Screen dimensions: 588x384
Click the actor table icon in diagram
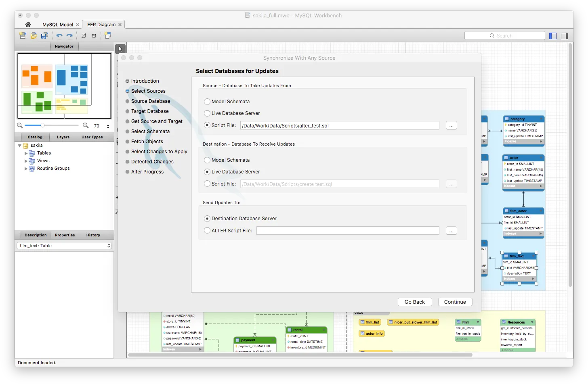click(506, 158)
